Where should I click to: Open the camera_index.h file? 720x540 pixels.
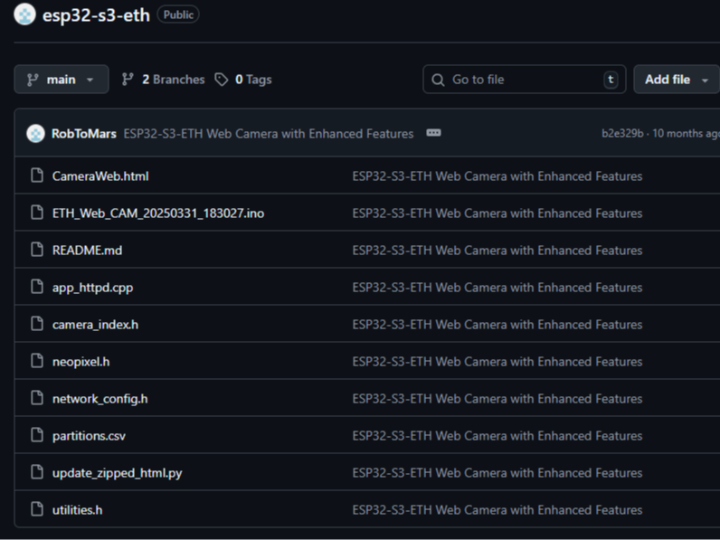point(95,325)
